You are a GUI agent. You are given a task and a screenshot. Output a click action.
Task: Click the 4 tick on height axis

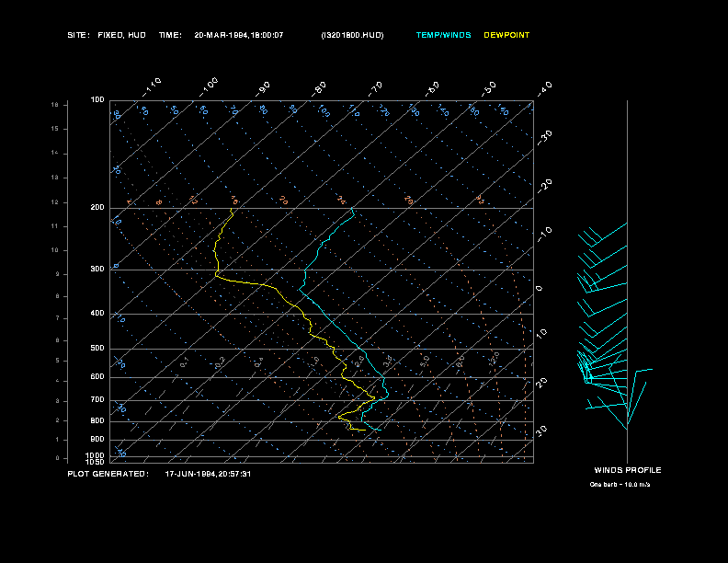tap(58, 381)
